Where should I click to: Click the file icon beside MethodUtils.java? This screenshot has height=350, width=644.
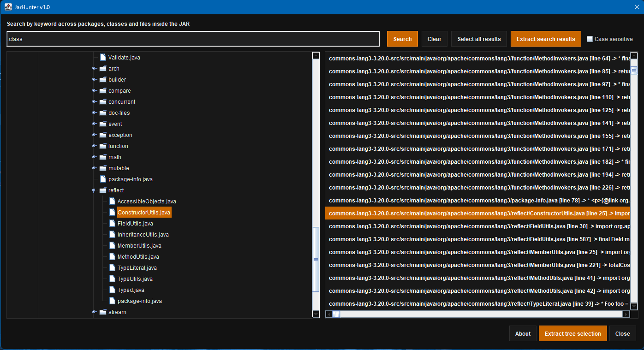click(x=112, y=257)
